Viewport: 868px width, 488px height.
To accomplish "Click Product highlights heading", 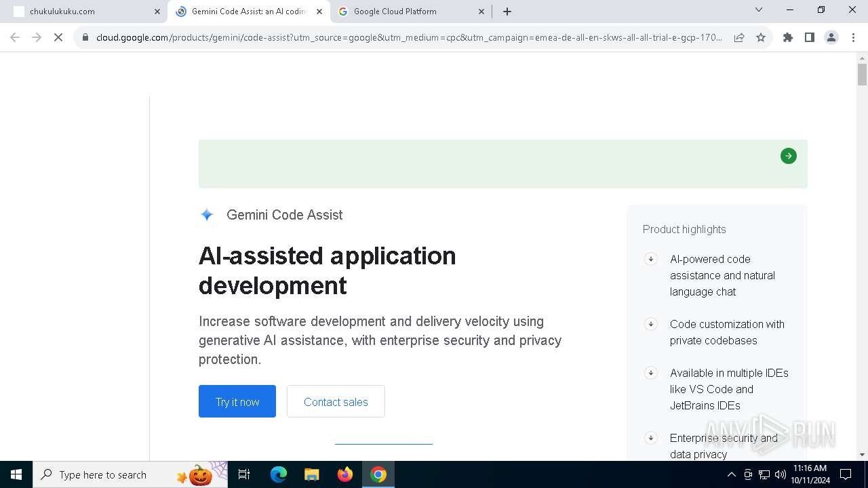I will (684, 229).
